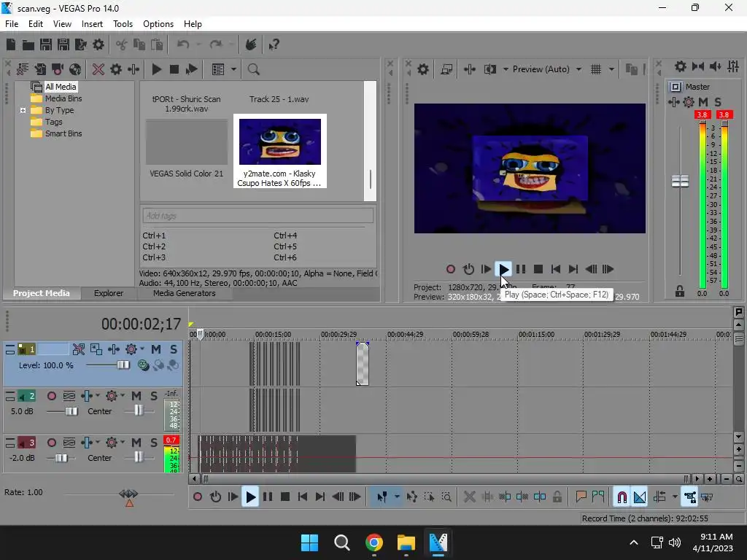Open the track 1 Track FX dropdown arrow
The height and width of the screenshot is (560, 747).
click(142, 349)
